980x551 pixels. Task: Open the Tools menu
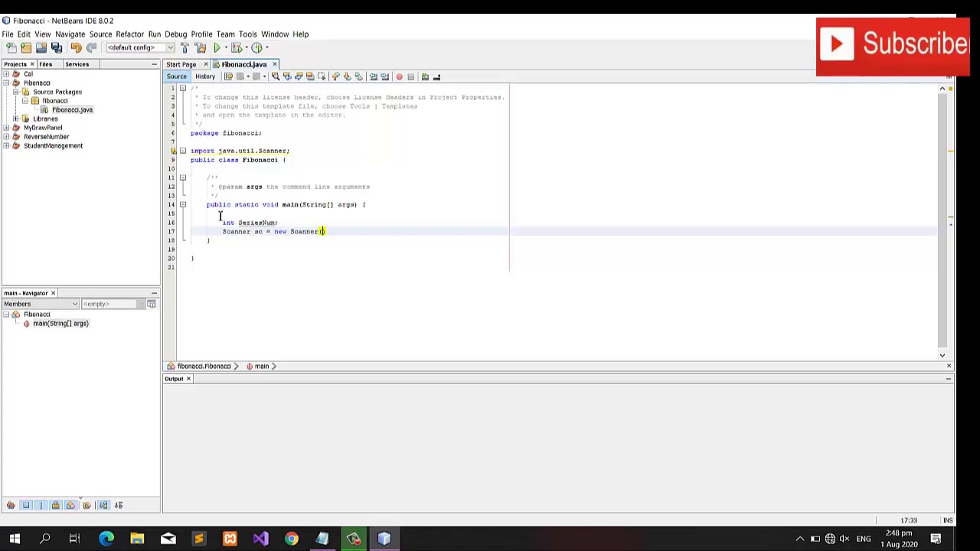tap(247, 34)
